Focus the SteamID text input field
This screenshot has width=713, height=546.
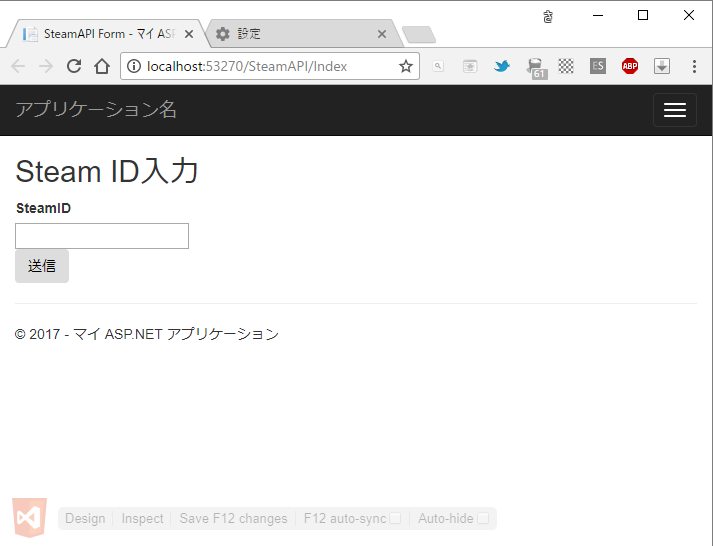[102, 236]
